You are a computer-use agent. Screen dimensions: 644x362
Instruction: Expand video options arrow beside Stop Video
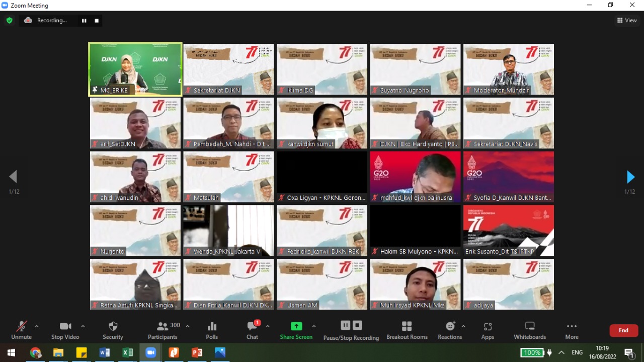[x=83, y=326]
